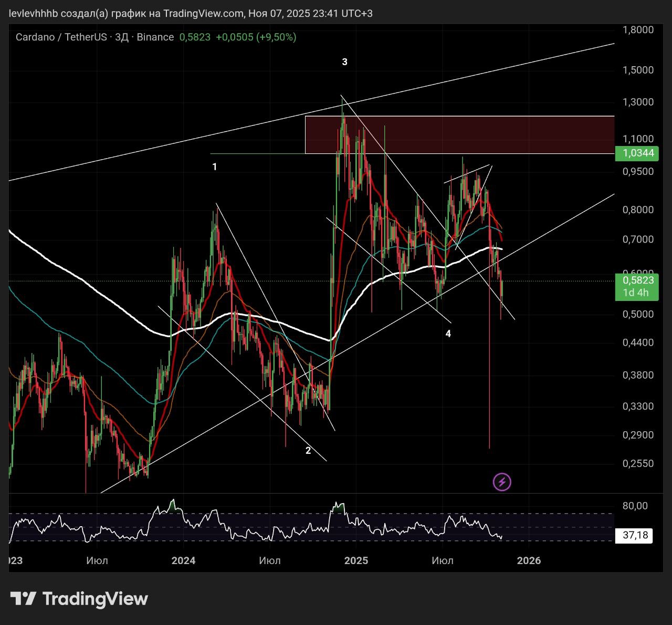Click the 1,0344 horizontal level price tag
Viewport: 672px width, 625px height.
(637, 153)
